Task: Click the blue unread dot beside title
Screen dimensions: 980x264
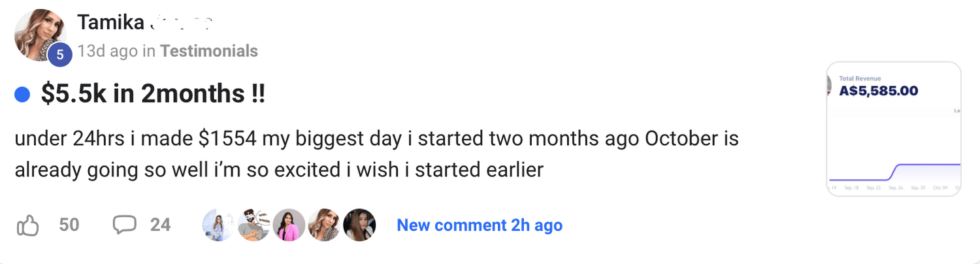Action: (x=22, y=95)
